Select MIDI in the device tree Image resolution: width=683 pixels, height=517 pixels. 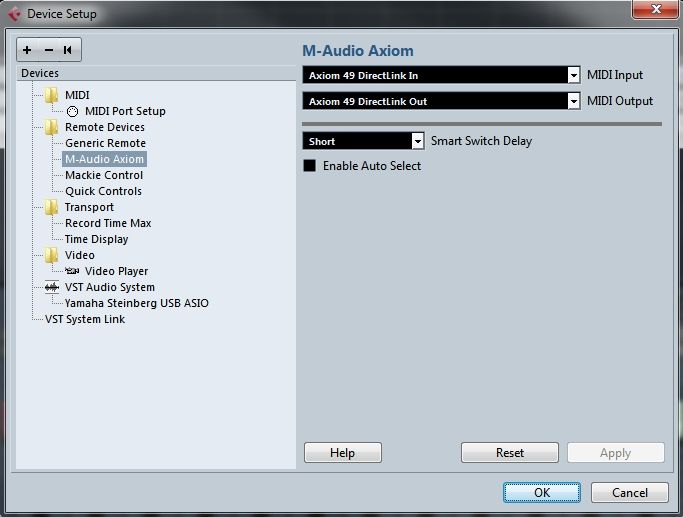[x=77, y=95]
